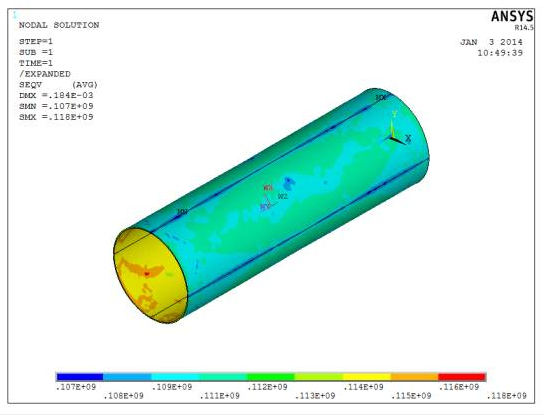Viewport: 544px width, 415px height.
Task: Click legend scale value .113E+09
Action: pos(315,396)
